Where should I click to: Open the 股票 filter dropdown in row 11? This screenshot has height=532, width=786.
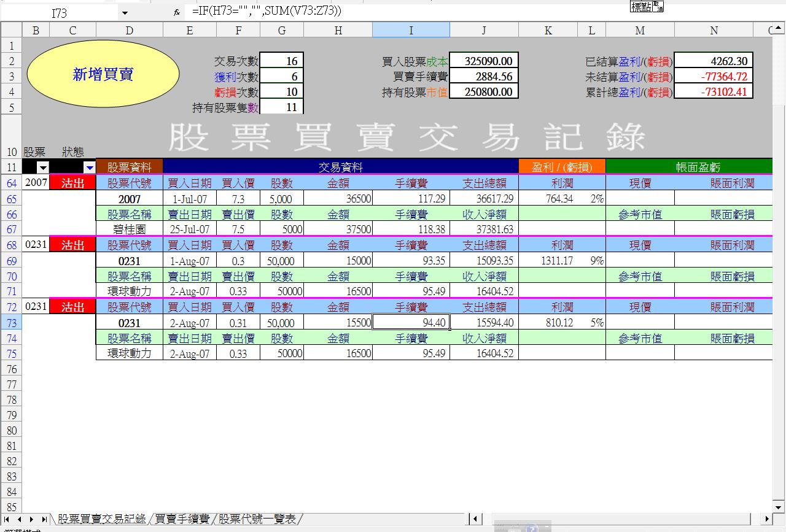coord(42,168)
